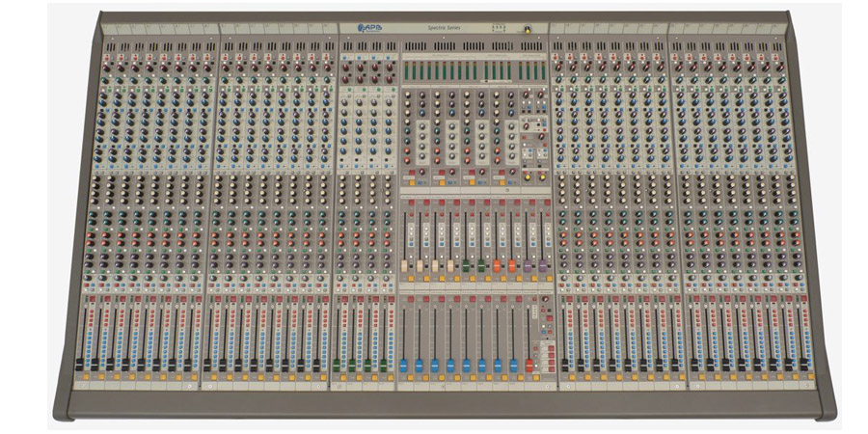Select the leftmost cream-colored fader
868x434 pixels.
click(x=405, y=266)
